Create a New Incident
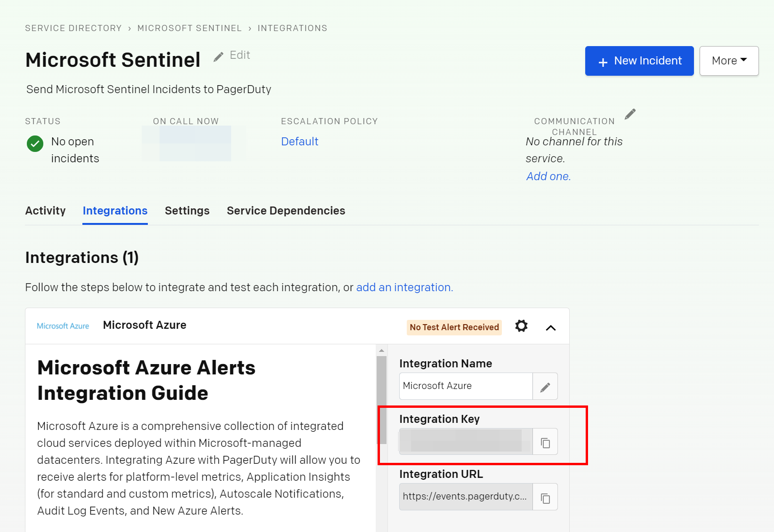This screenshot has width=774, height=532. tap(639, 61)
